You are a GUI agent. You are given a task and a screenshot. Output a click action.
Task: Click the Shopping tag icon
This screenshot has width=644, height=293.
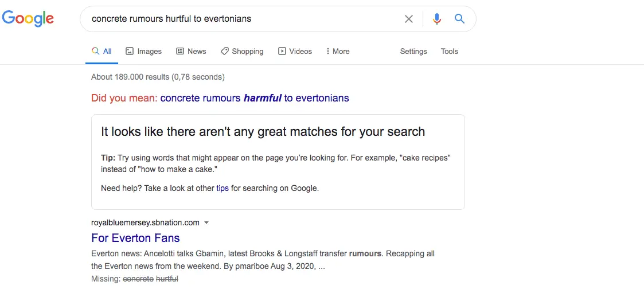click(x=225, y=51)
